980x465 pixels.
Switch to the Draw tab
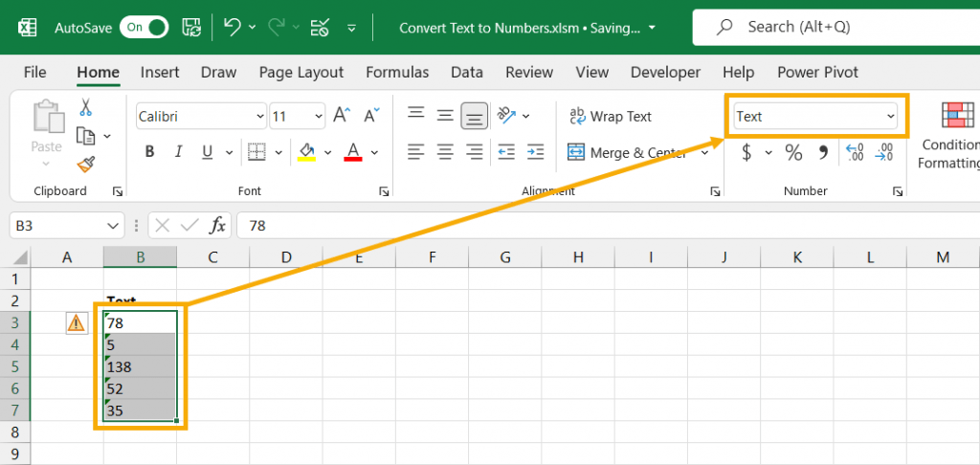219,73
